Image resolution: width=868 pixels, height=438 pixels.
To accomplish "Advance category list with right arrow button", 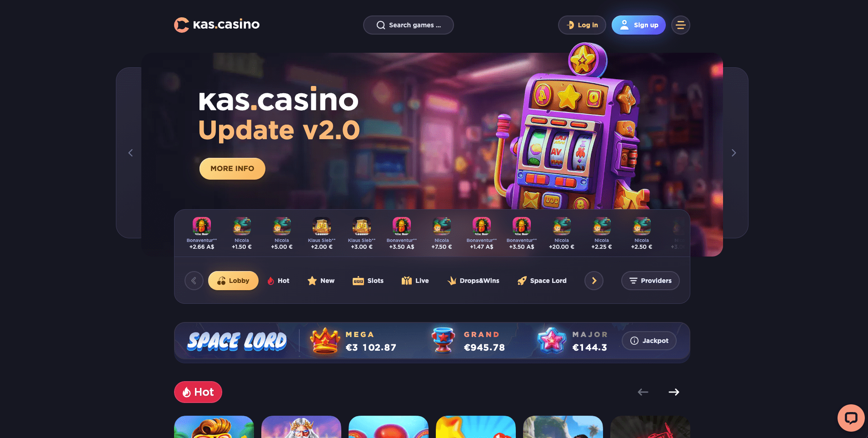I will [594, 281].
